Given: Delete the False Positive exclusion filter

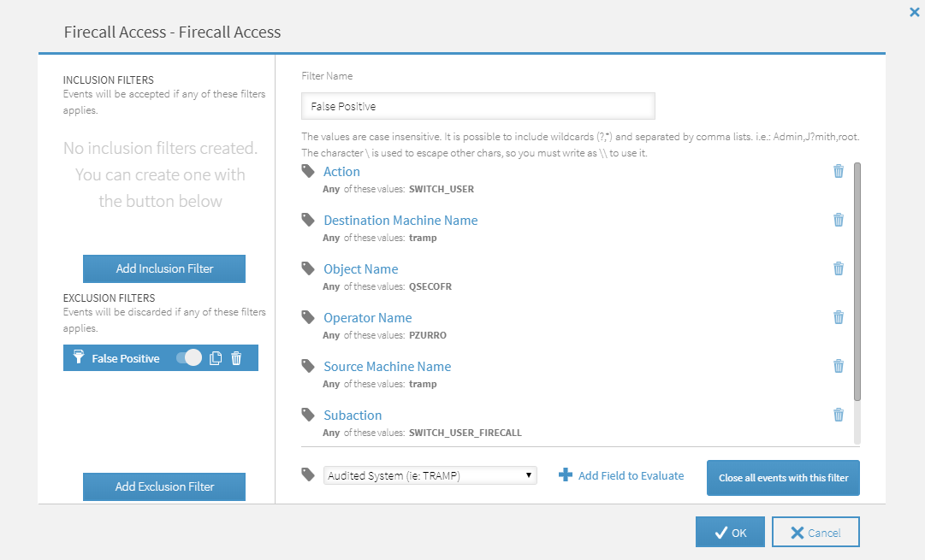Looking at the screenshot, I should [x=236, y=358].
